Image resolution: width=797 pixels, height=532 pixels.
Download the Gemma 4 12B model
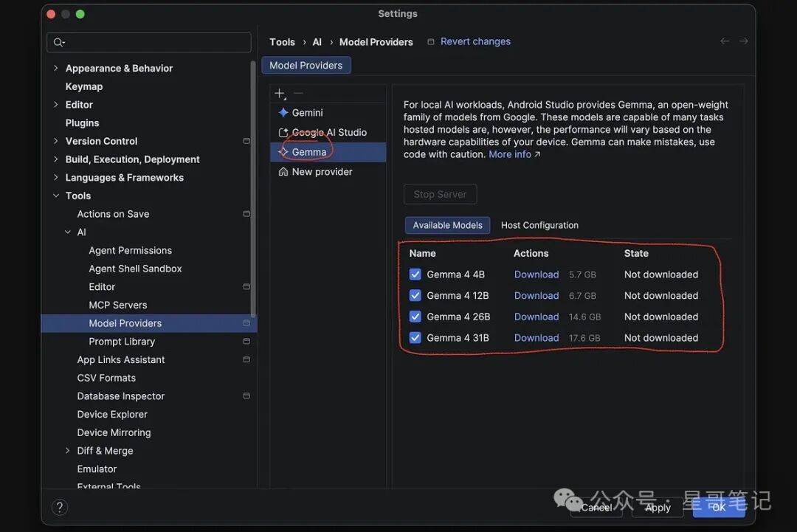536,296
